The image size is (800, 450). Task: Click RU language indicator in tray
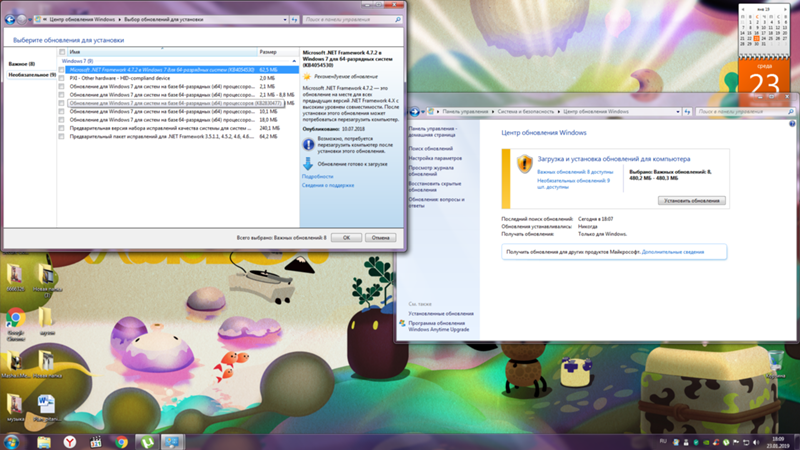click(x=663, y=442)
